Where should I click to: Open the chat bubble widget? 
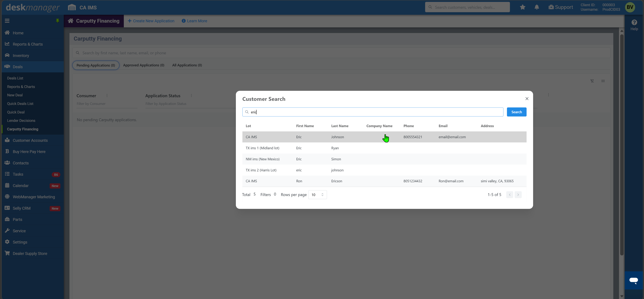click(x=634, y=280)
